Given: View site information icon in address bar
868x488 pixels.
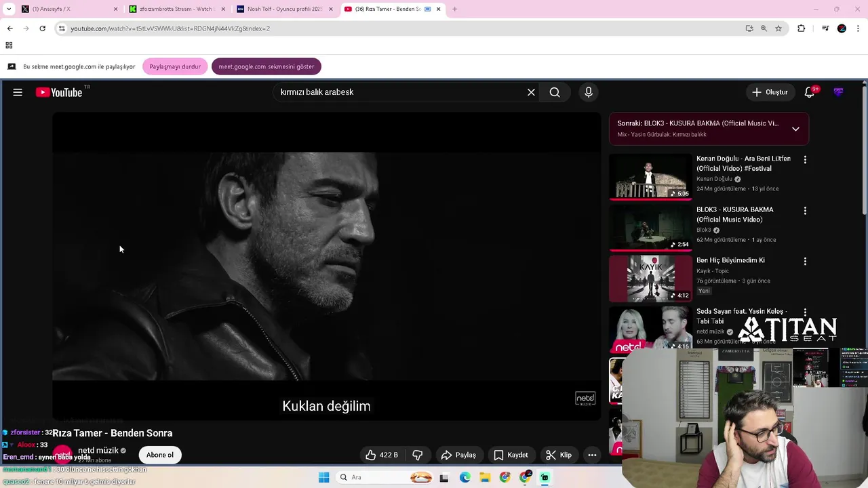Looking at the screenshot, I should (62, 28).
